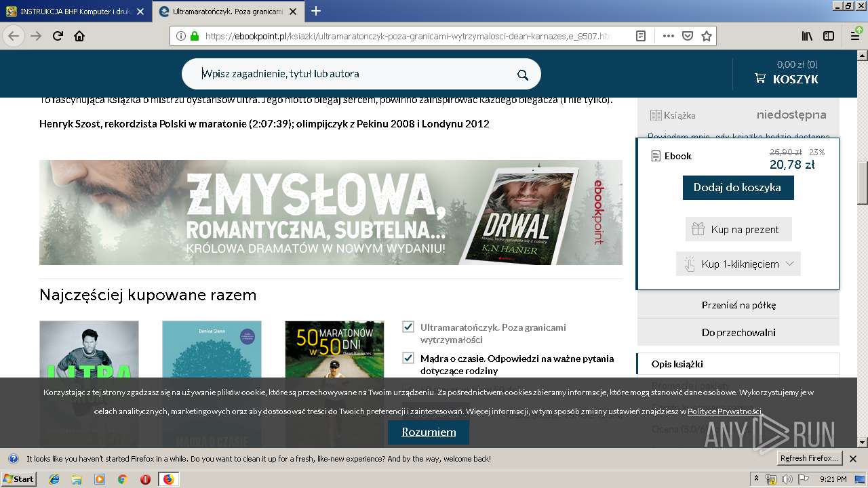Toggle reader view icon in address bar
Image resolution: width=868 pixels, height=488 pixels.
(x=640, y=36)
